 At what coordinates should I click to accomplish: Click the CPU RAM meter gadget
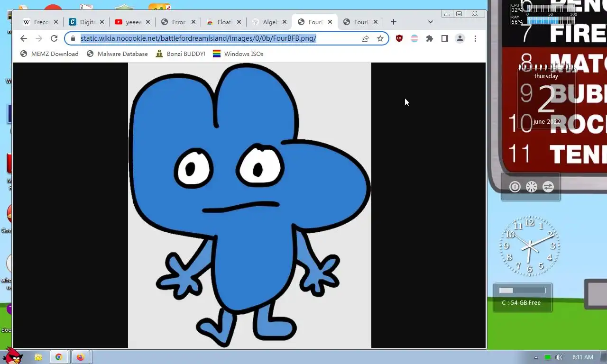point(544,15)
